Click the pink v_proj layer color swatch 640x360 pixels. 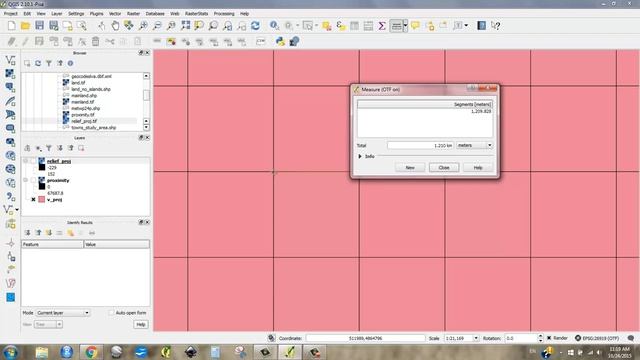(x=42, y=200)
